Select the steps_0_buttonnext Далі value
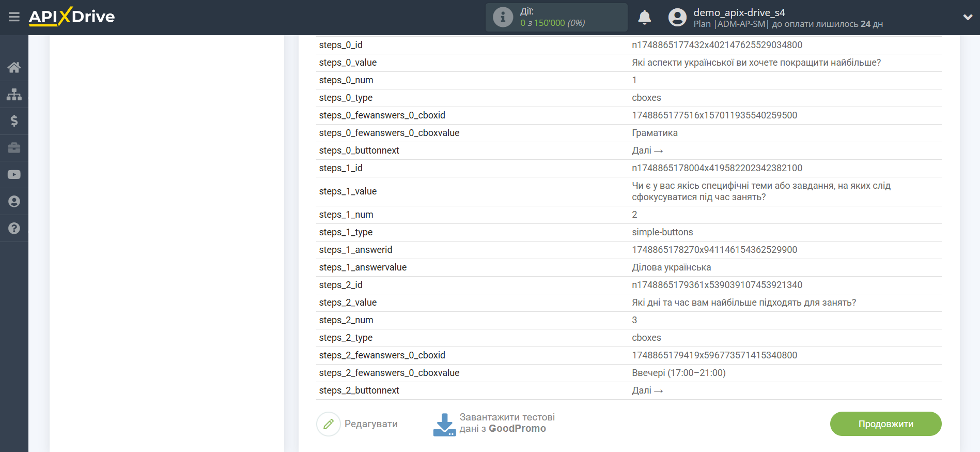The height and width of the screenshot is (452, 980). point(647,150)
